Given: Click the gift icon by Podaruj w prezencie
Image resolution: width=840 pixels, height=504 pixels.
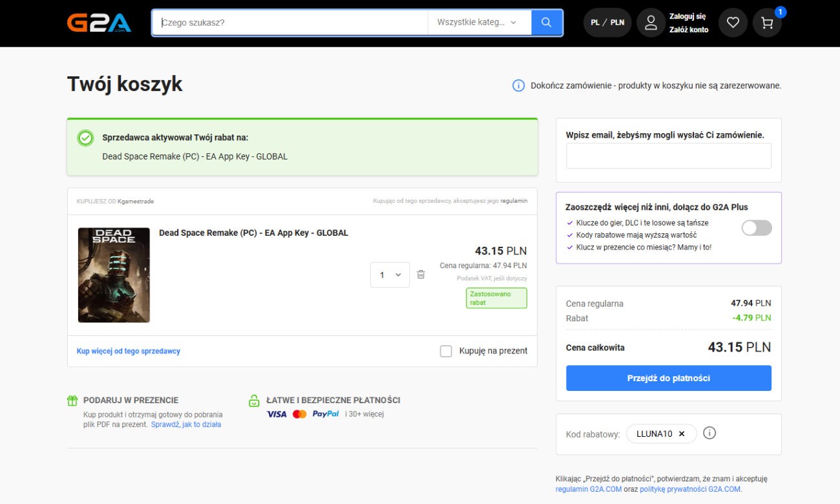Looking at the screenshot, I should point(72,401).
